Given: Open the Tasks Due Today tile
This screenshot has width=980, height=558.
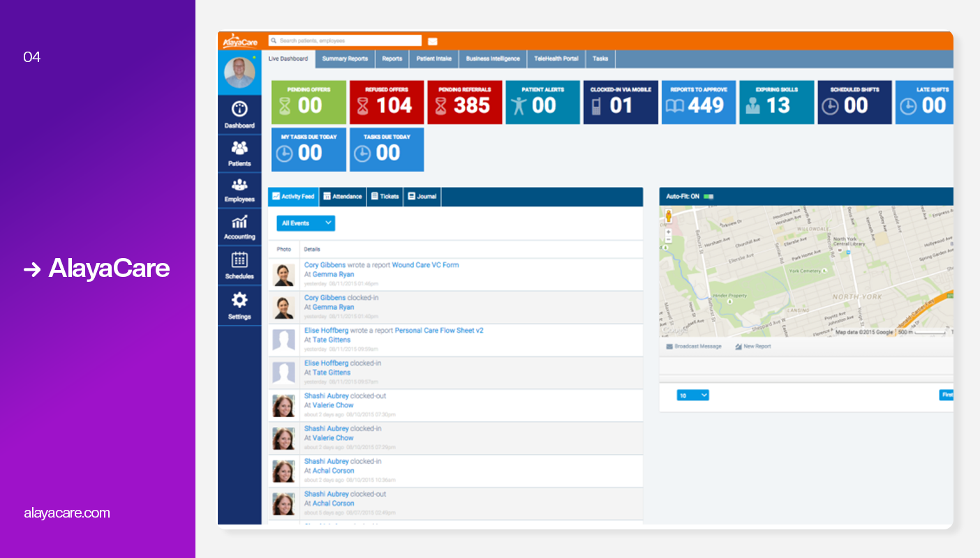Looking at the screenshot, I should click(x=387, y=149).
